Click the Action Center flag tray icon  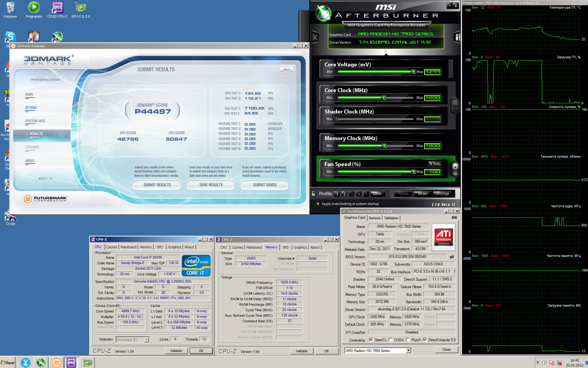[552, 363]
